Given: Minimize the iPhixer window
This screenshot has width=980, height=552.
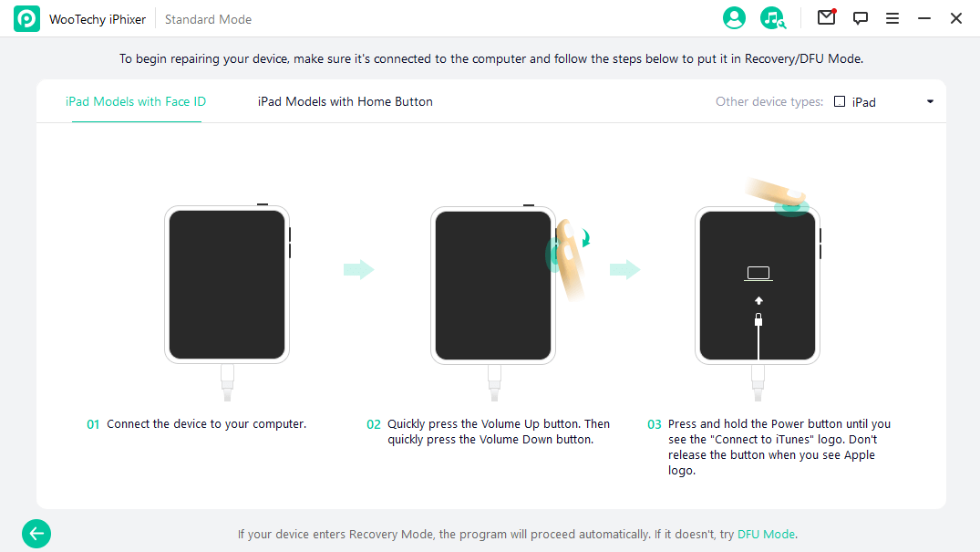Looking at the screenshot, I should pyautogui.click(x=924, y=19).
